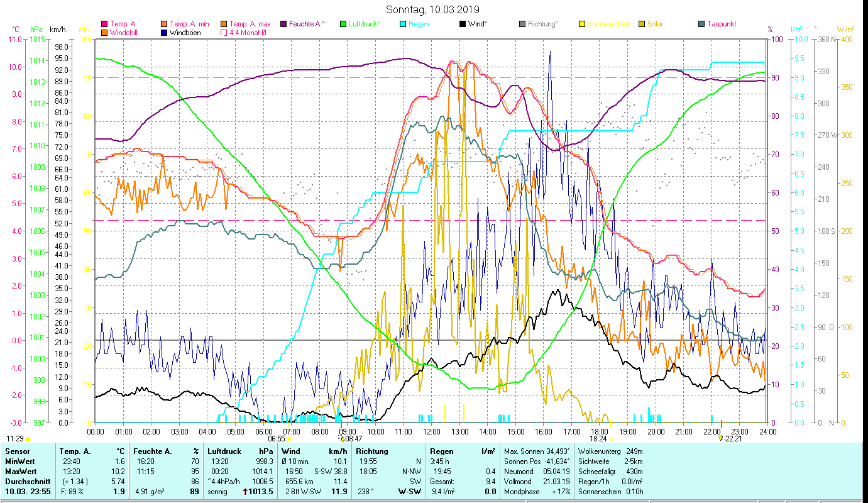Screen dimensions: 868x503
Task: Click the km/h axis unit label at top
Action: click(57, 29)
